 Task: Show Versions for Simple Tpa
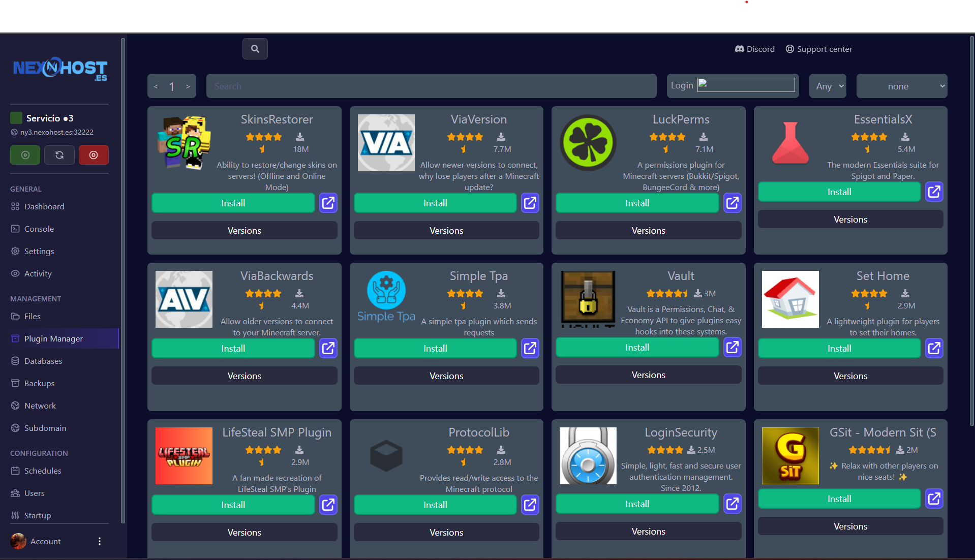pyautogui.click(x=446, y=376)
